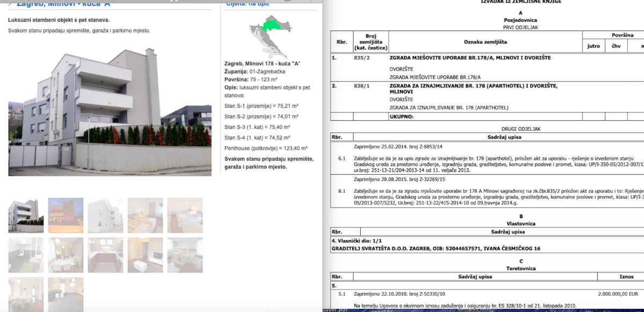Click the 'UKUPNO:' total row label
Image resolution: width=644 pixels, height=312 pixels.
[x=401, y=116]
